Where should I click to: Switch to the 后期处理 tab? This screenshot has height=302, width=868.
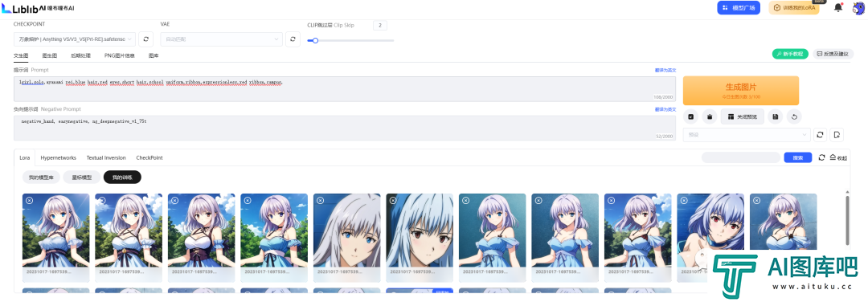pos(81,56)
